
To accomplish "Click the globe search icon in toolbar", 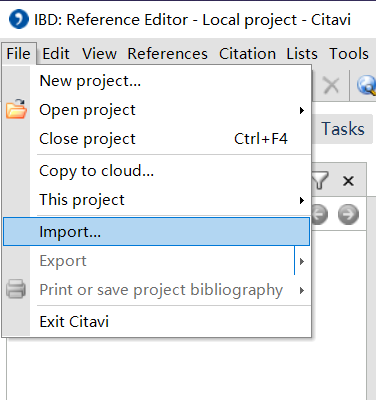I will tap(367, 85).
